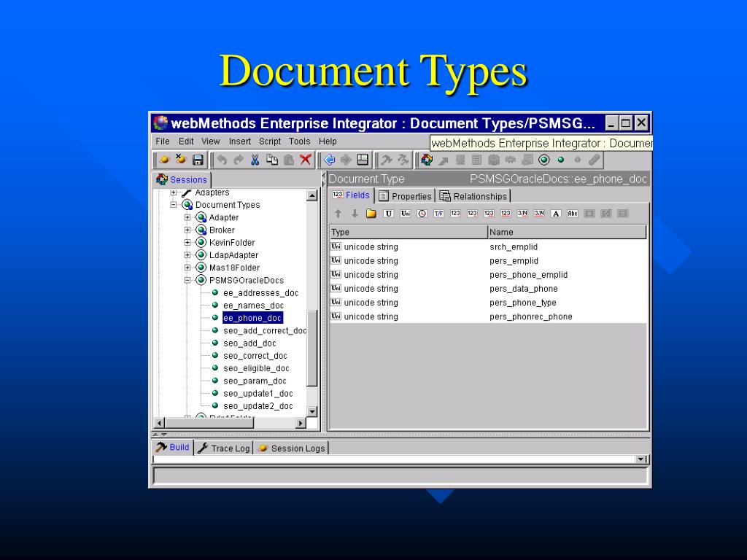Click the Save floppy disk icon

[x=198, y=160]
